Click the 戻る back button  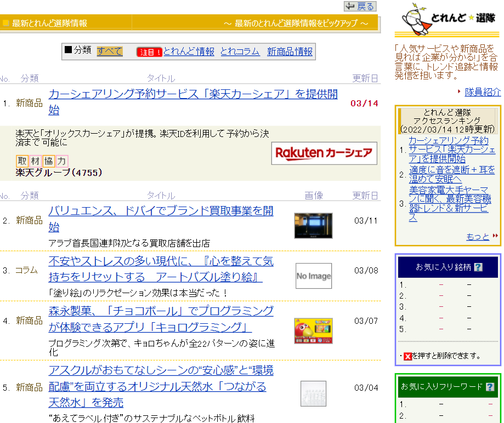coord(360,6)
